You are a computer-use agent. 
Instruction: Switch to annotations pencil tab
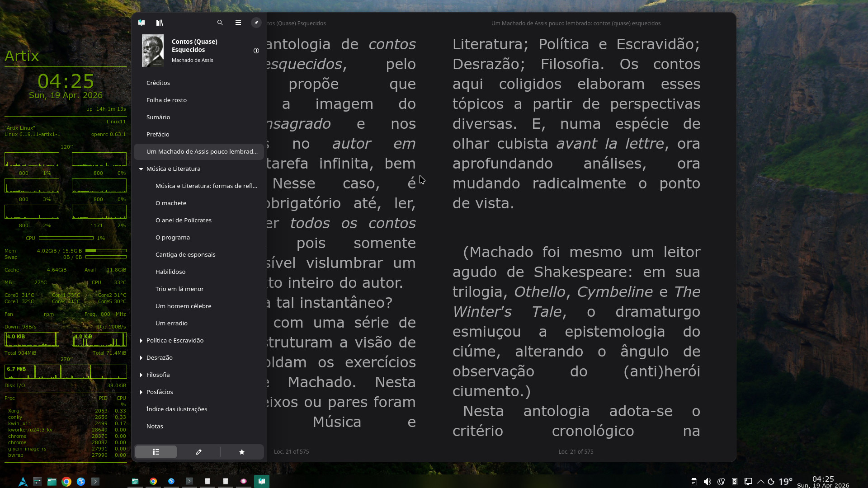point(198,452)
